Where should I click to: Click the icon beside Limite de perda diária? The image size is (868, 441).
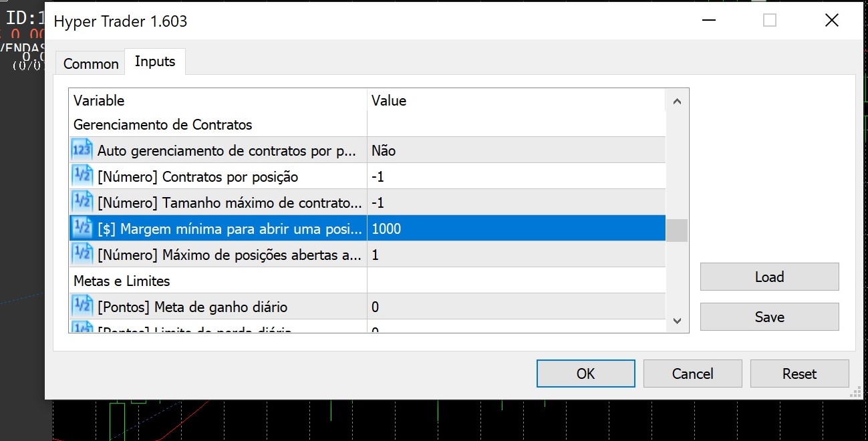point(82,328)
